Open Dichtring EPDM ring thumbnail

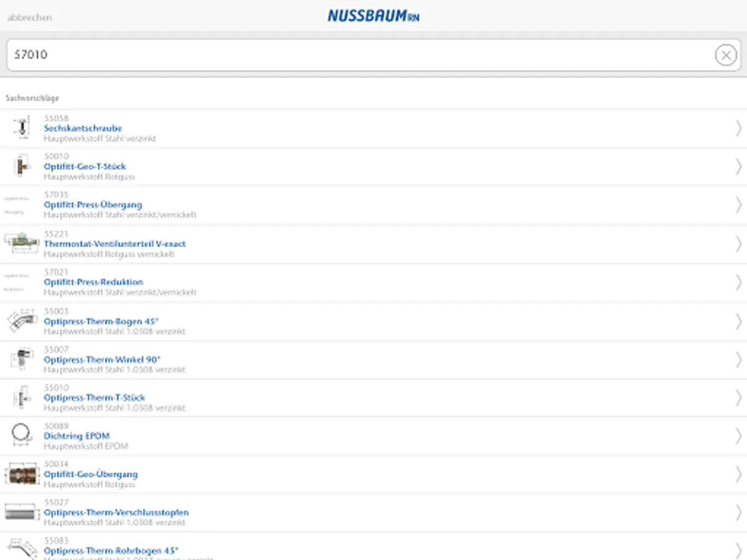click(21, 434)
